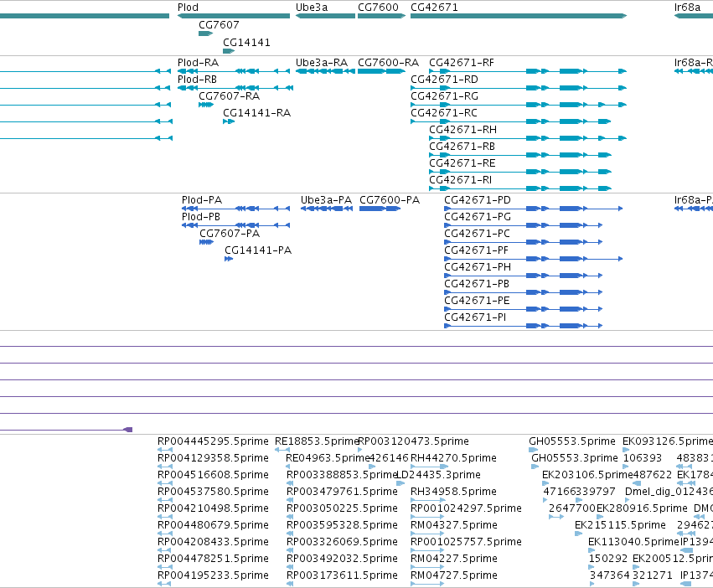Viewport: 713px width, 588px height.
Task: Select the CG14141-PA protein label
Action: pos(258,250)
